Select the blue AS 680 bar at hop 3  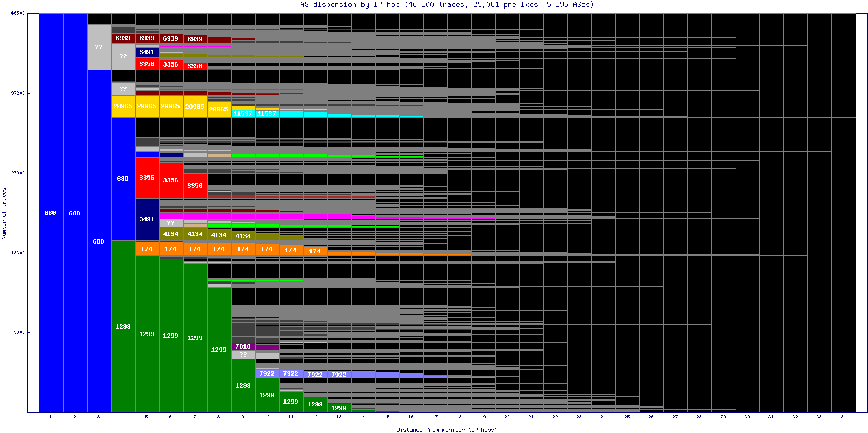click(x=99, y=241)
